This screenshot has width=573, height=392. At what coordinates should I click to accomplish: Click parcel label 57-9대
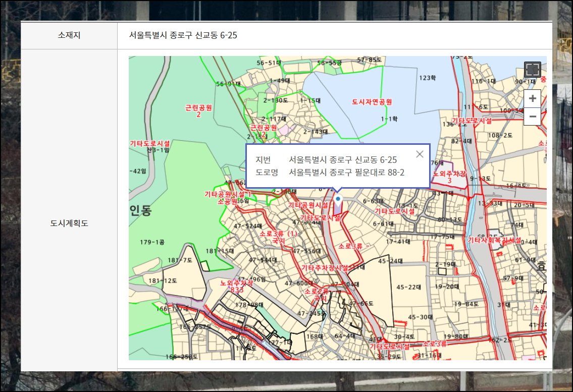click(513, 278)
